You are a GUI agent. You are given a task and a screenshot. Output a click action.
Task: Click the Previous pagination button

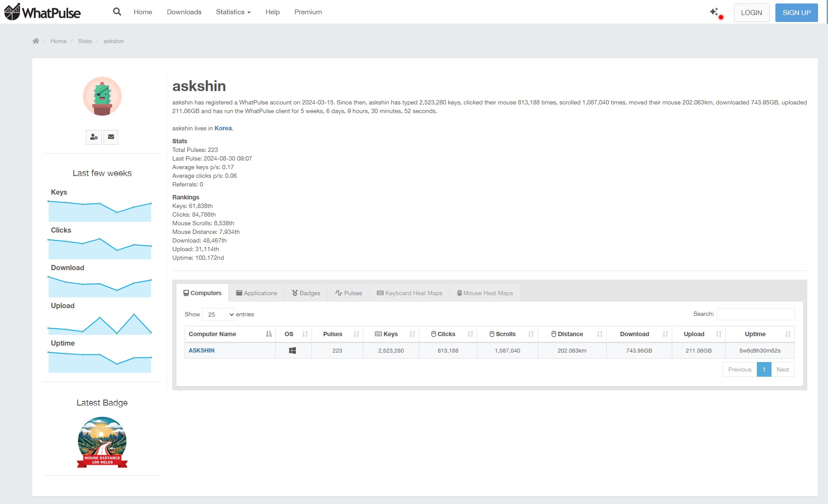pos(740,369)
